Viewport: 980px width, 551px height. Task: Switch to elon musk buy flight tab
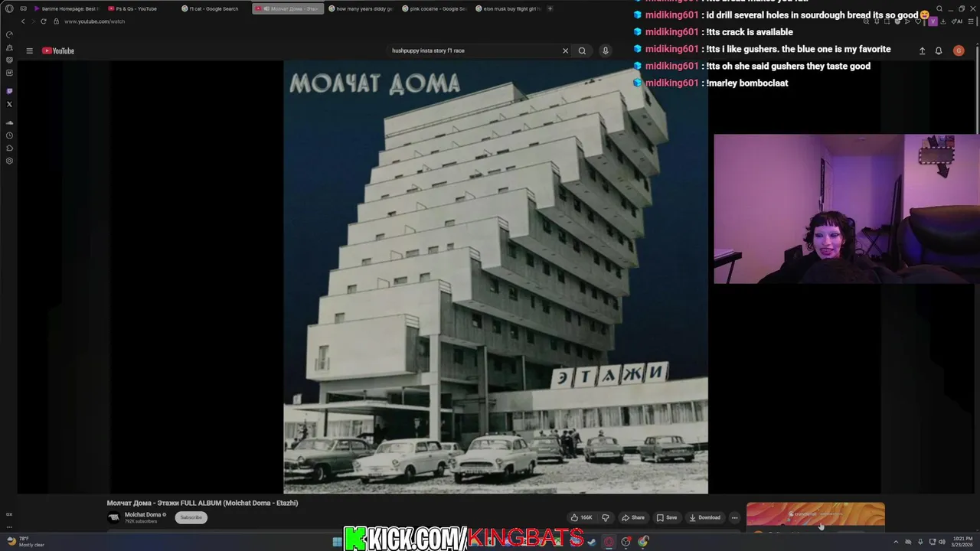pos(508,8)
